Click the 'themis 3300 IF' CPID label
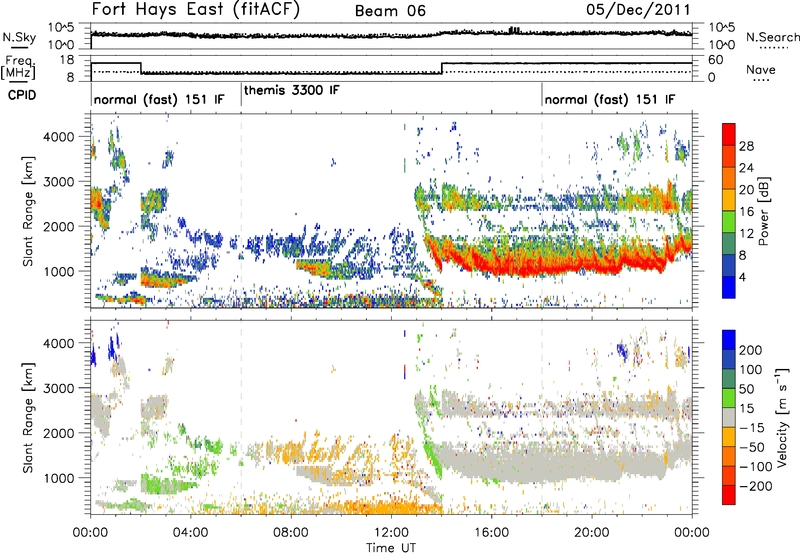This screenshot has width=800, height=554. [x=291, y=90]
